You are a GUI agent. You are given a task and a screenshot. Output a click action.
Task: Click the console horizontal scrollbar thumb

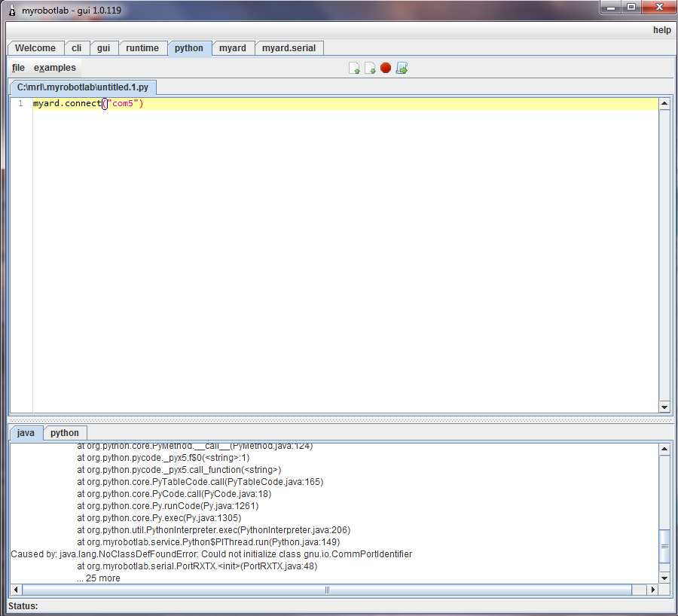click(327, 590)
